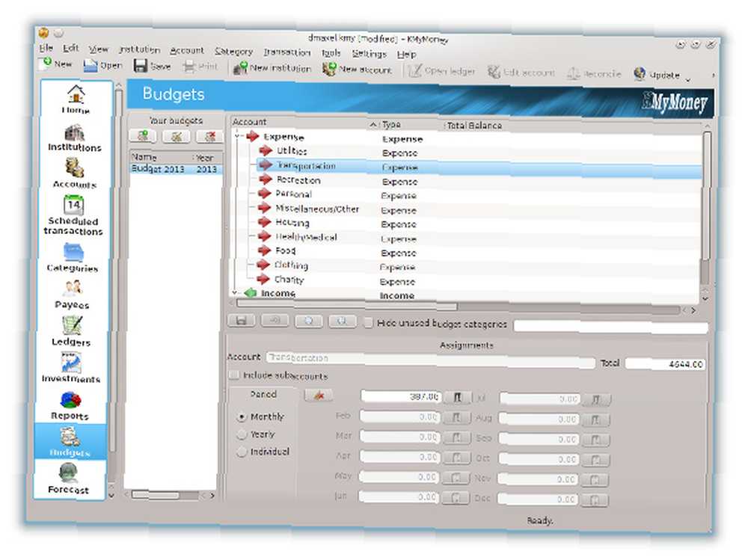Image resolution: width=748 pixels, height=560 pixels.
Task: Select the Individual period option
Action: [242, 452]
